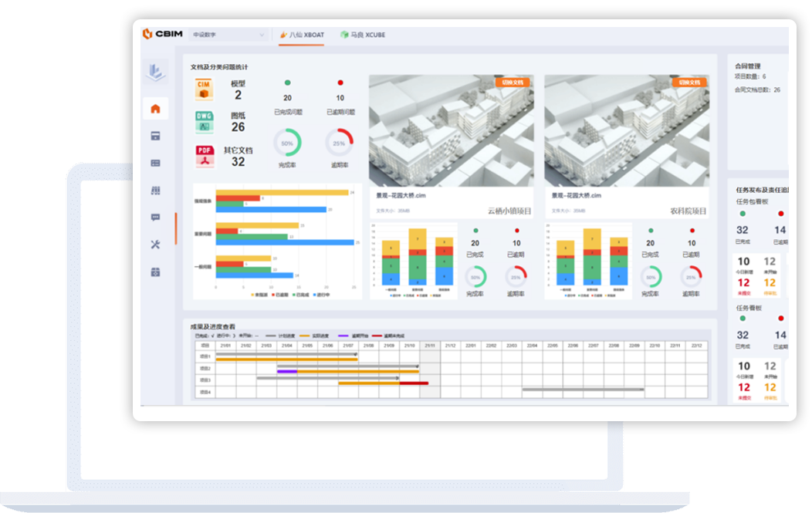Viewport: 812px width, 513px height.
Task: Click the 50% 完成率 progress ring in statistics
Action: (287, 143)
